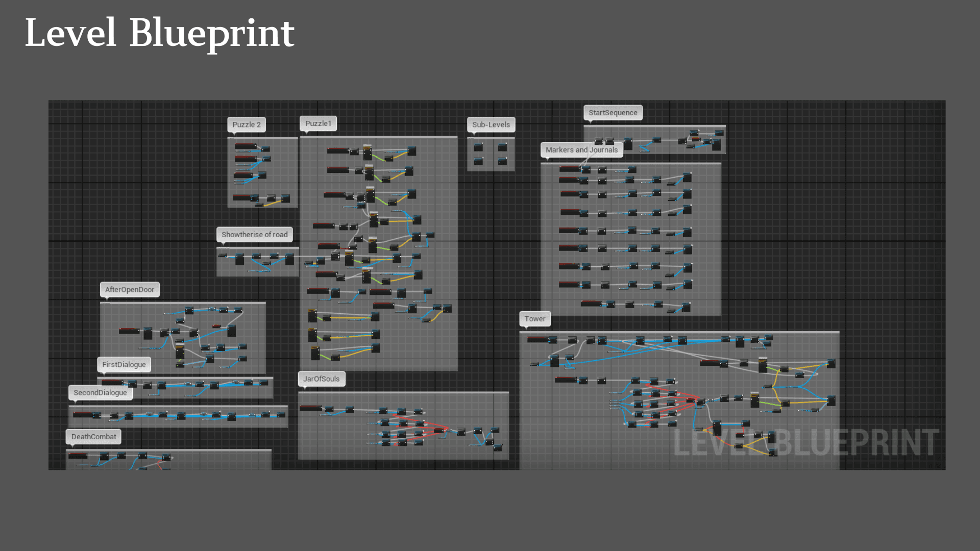This screenshot has height=551, width=980.
Task: Select the AfterOpenDoor comment label
Action: pos(130,290)
